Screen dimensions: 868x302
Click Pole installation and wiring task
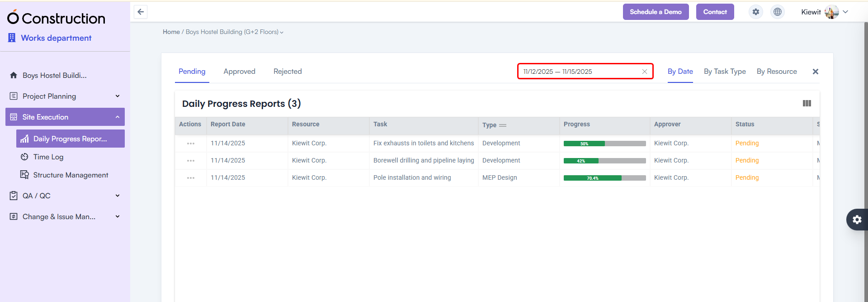pos(412,177)
